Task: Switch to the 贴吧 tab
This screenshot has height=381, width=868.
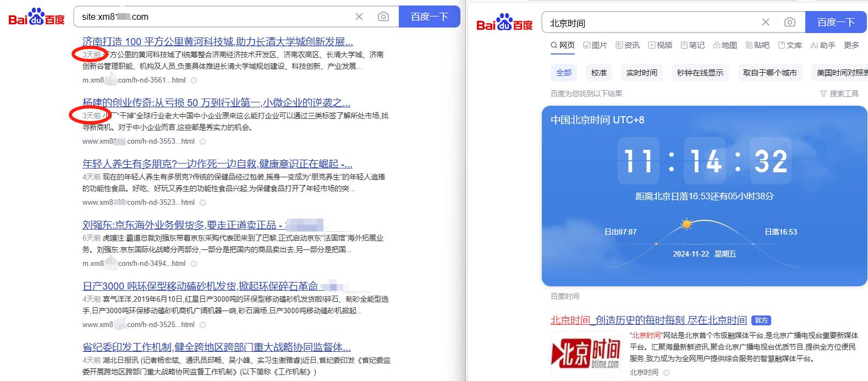Action: pos(757,45)
